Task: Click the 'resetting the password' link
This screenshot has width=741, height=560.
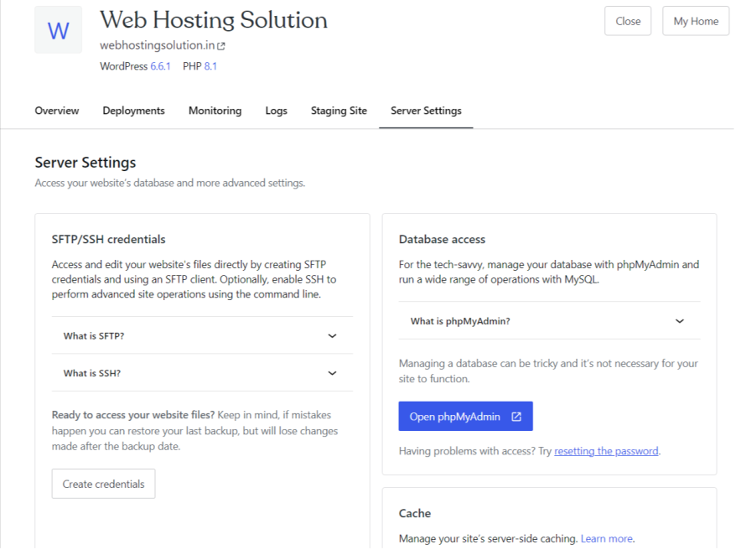Action: (606, 450)
